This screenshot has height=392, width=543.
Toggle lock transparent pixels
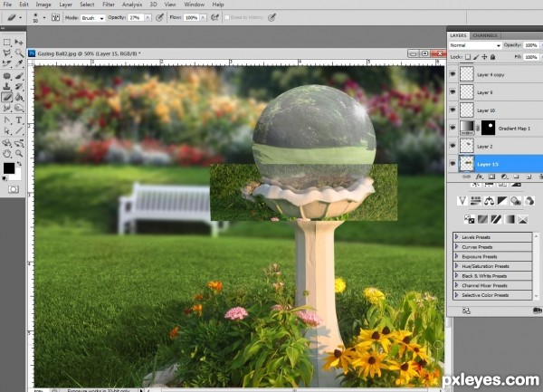point(468,57)
